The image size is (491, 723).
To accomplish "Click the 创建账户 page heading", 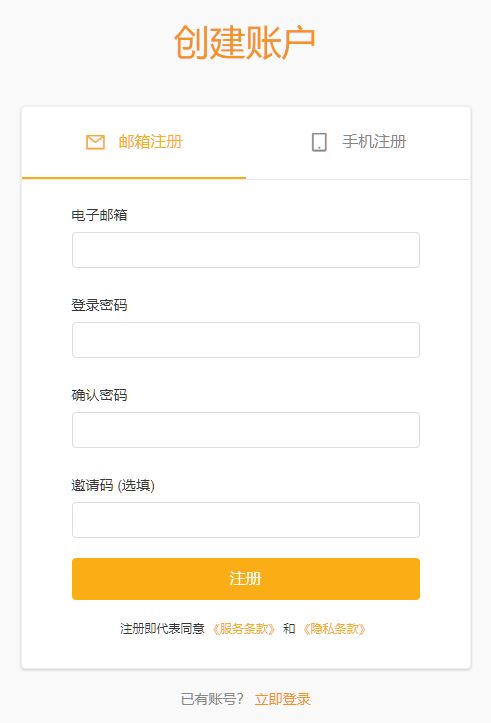I will (245, 42).
